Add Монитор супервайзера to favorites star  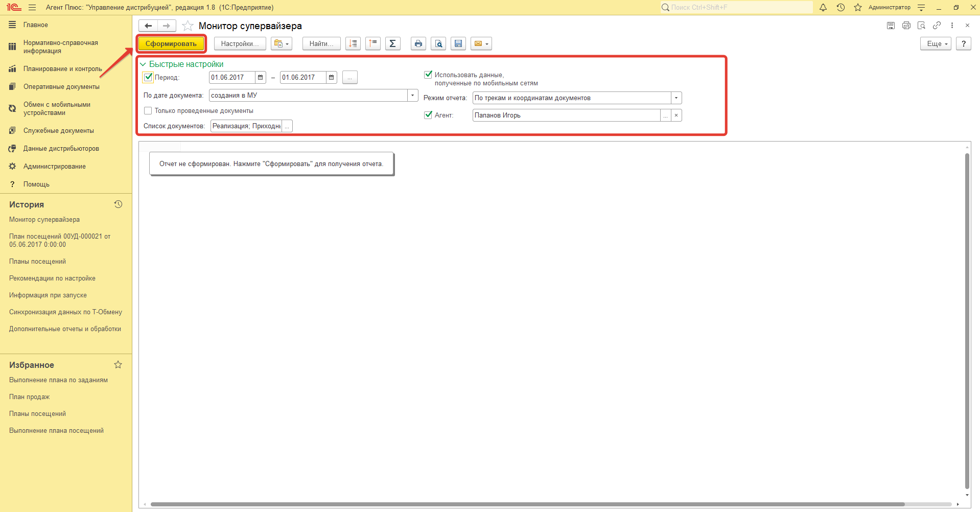point(188,26)
